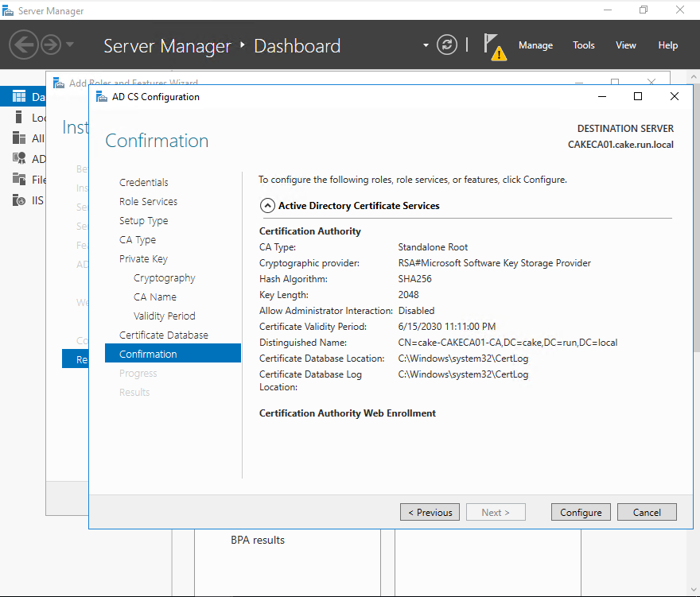Click the Server Manager title bar icon
The width and height of the screenshot is (700, 597).
[8, 10]
